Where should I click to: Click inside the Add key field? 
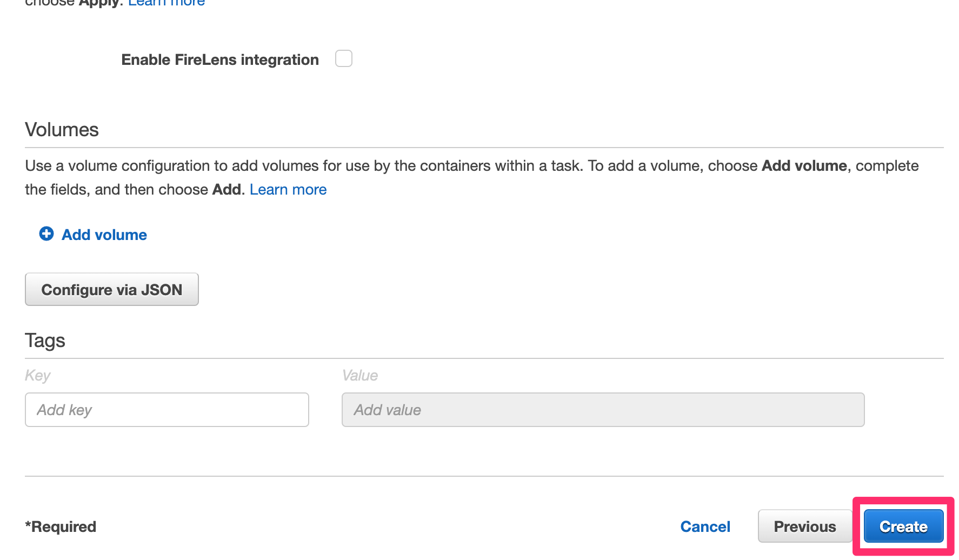point(166,410)
